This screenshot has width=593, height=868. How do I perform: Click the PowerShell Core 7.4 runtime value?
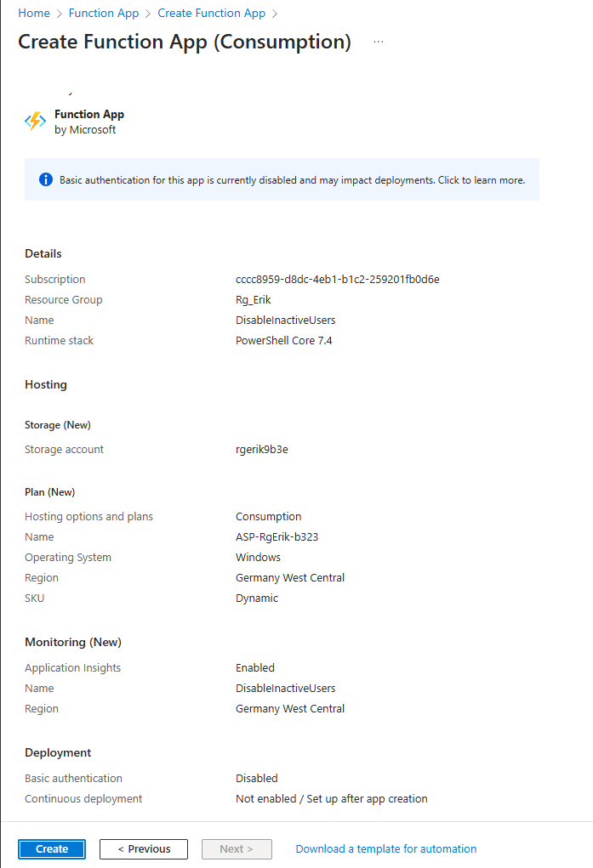286,341
